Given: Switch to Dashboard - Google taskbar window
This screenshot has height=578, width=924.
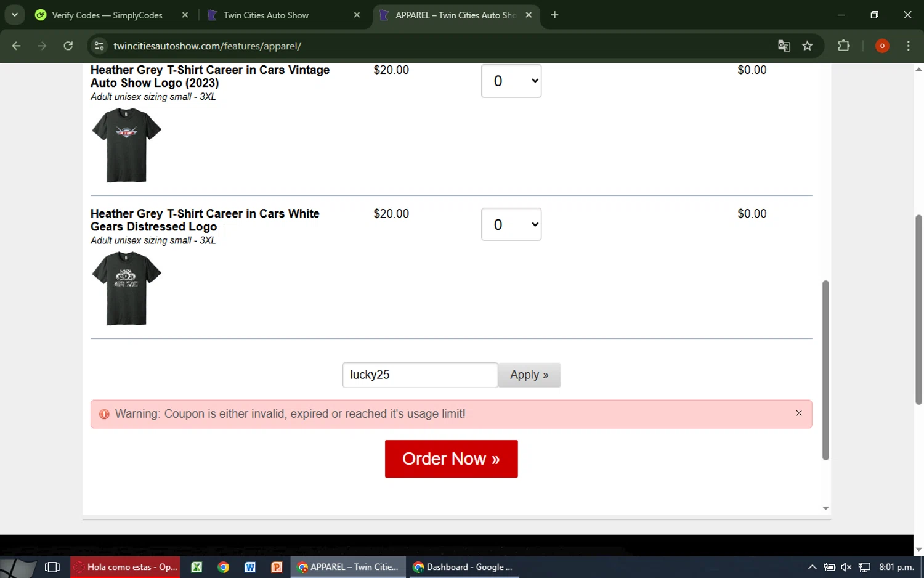Looking at the screenshot, I should pos(463,567).
